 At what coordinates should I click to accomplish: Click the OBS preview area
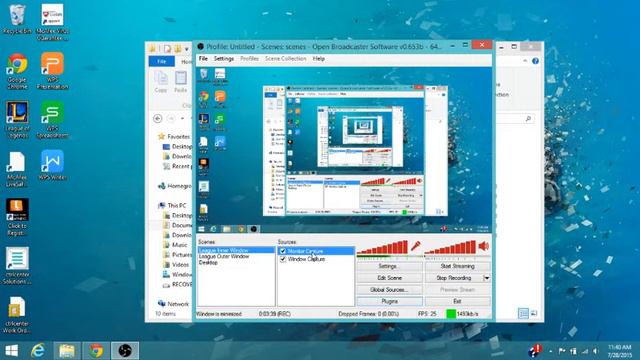(344, 150)
